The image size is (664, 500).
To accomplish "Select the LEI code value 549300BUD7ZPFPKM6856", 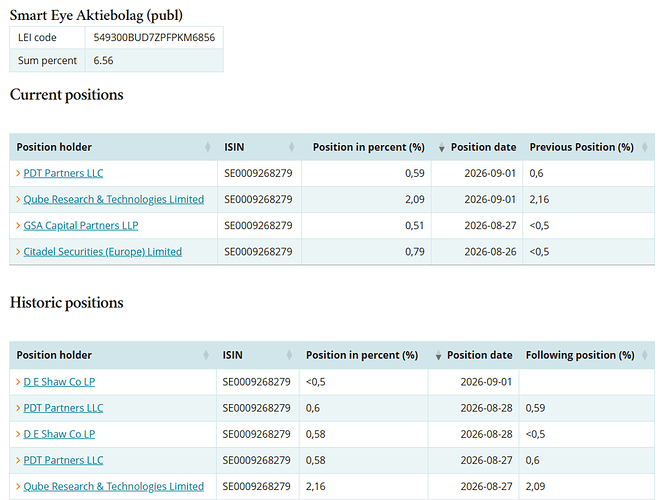I will [154, 38].
